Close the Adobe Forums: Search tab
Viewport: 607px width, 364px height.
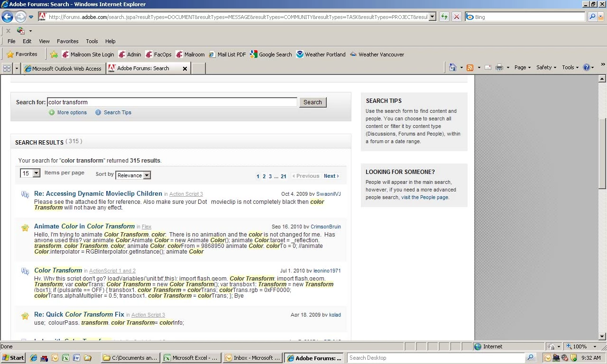185,69
